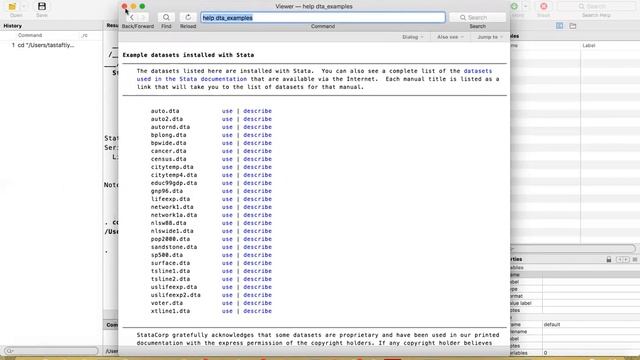Screen dimensions: 640x360
Task: Select the cd command row in History
Action: click(51, 45)
